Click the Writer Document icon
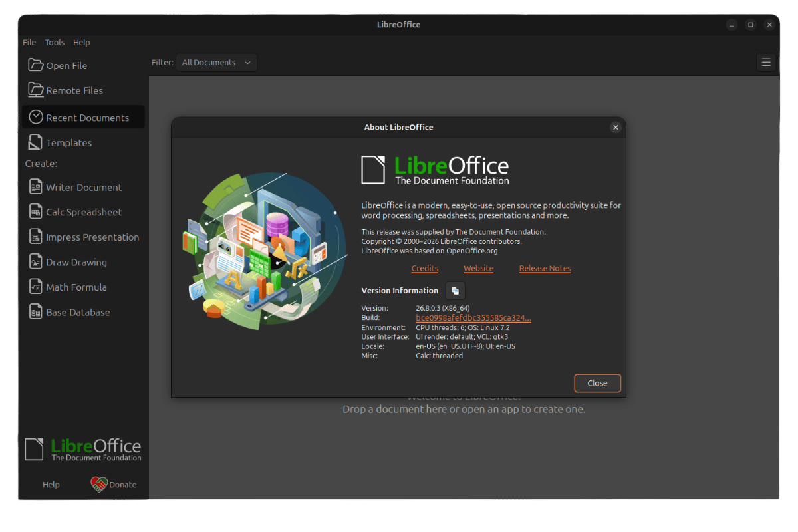 pos(35,187)
